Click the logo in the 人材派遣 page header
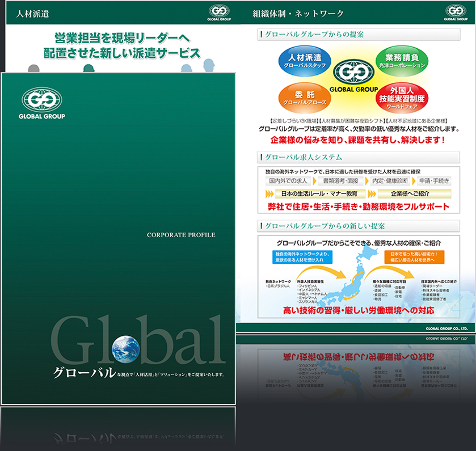This screenshot has height=451, width=476. tap(219, 12)
